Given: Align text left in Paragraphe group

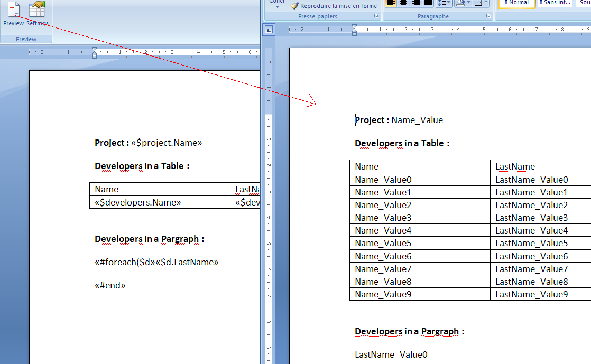Looking at the screenshot, I should coord(391,3).
